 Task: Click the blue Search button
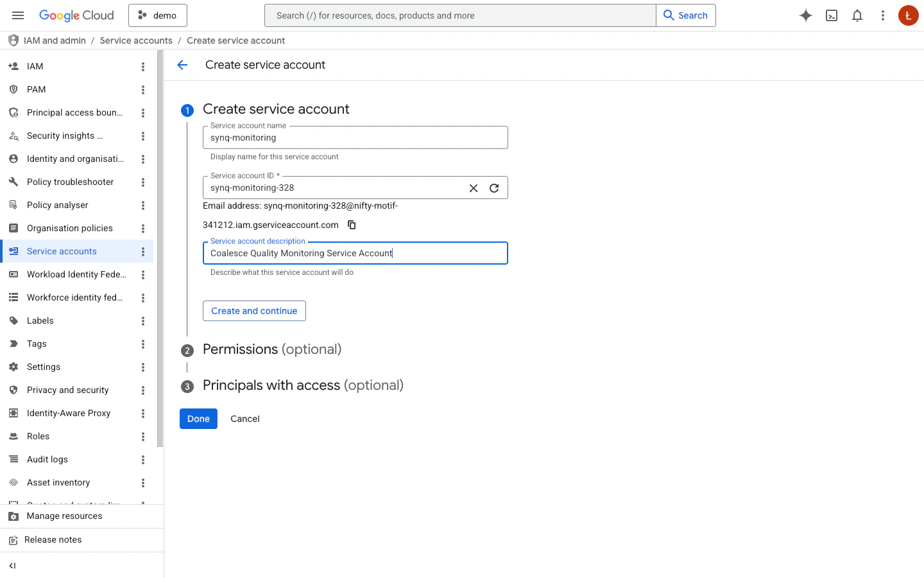(686, 15)
